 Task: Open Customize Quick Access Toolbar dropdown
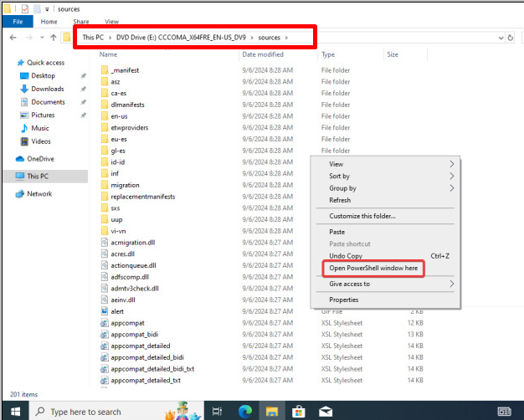[x=47, y=9]
